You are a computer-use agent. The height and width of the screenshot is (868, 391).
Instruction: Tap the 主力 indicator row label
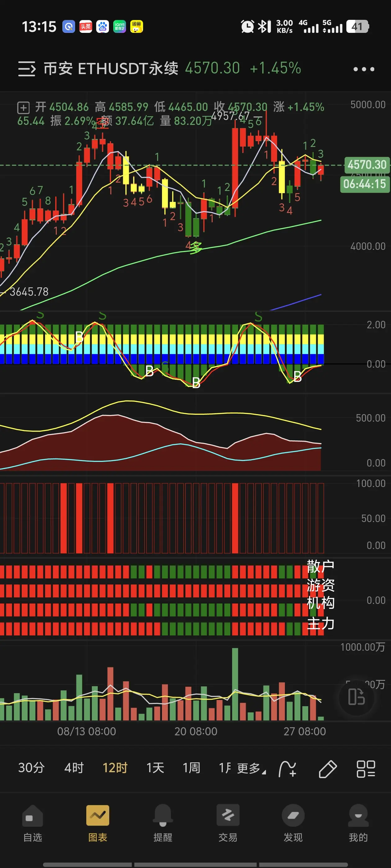coord(321,623)
